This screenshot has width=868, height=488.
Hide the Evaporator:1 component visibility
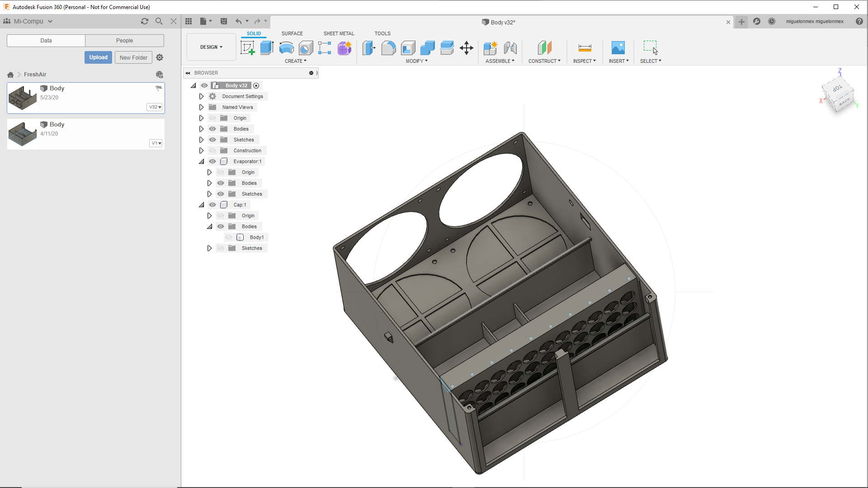212,161
